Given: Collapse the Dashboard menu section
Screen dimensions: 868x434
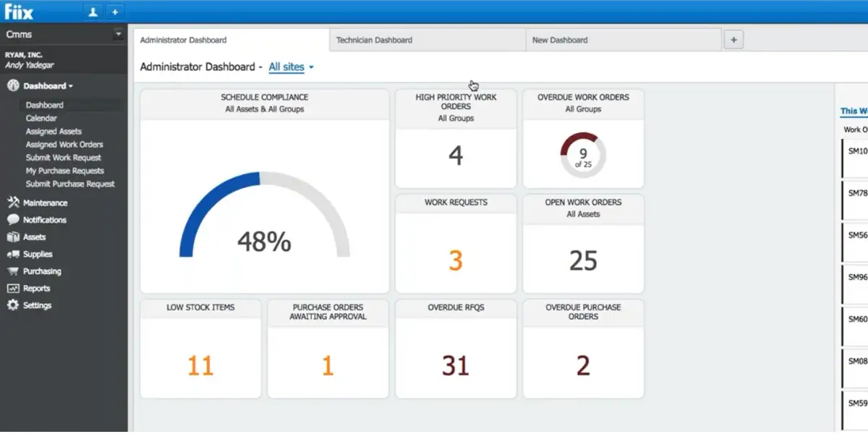Looking at the screenshot, I should [48, 86].
